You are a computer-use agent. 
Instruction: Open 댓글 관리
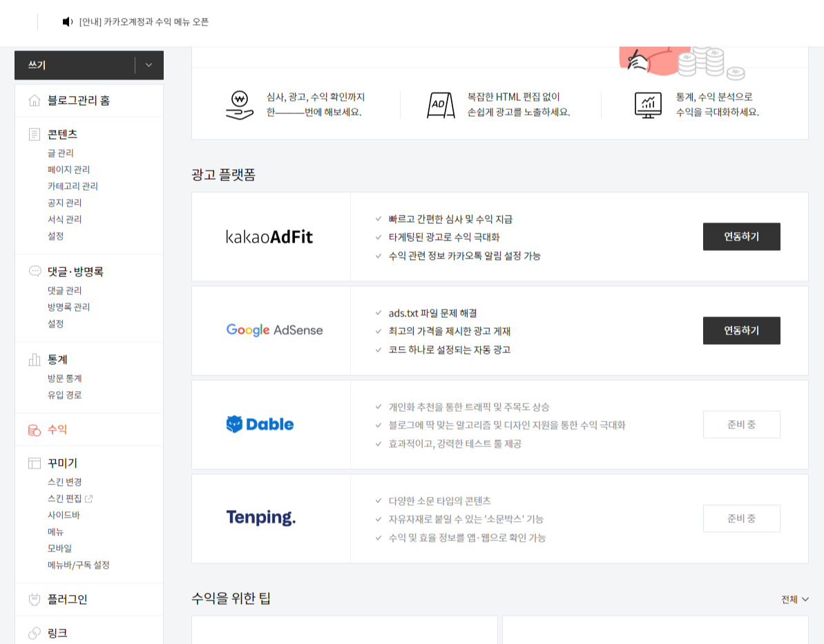coord(65,290)
